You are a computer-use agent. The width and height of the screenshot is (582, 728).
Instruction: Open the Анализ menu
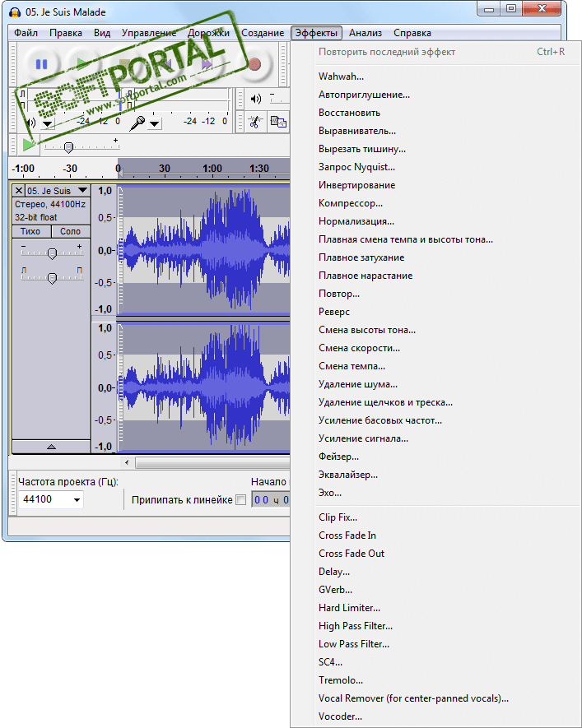(365, 33)
